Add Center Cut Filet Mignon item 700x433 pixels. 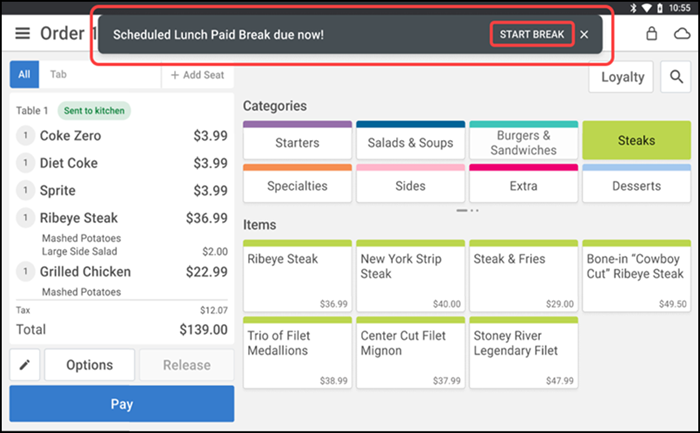[410, 353]
